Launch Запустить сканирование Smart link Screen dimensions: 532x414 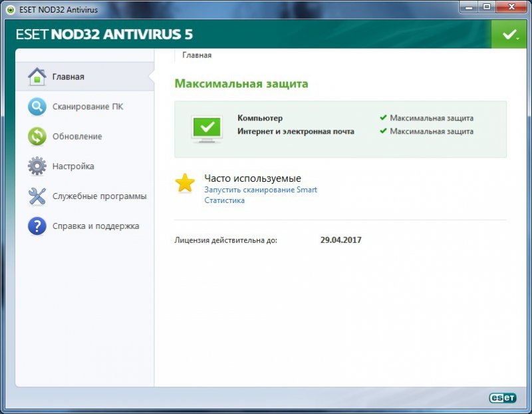(261, 190)
